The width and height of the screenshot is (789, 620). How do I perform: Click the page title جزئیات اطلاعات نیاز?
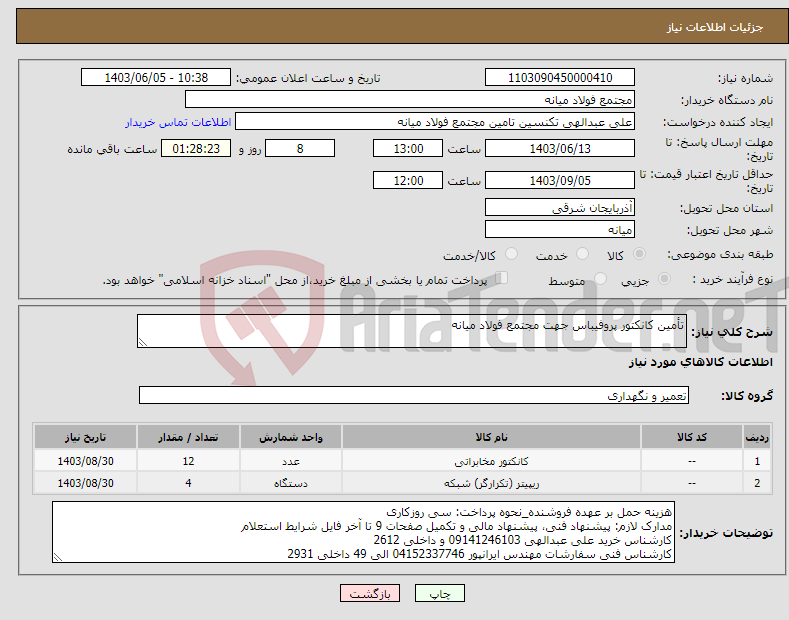point(715,27)
